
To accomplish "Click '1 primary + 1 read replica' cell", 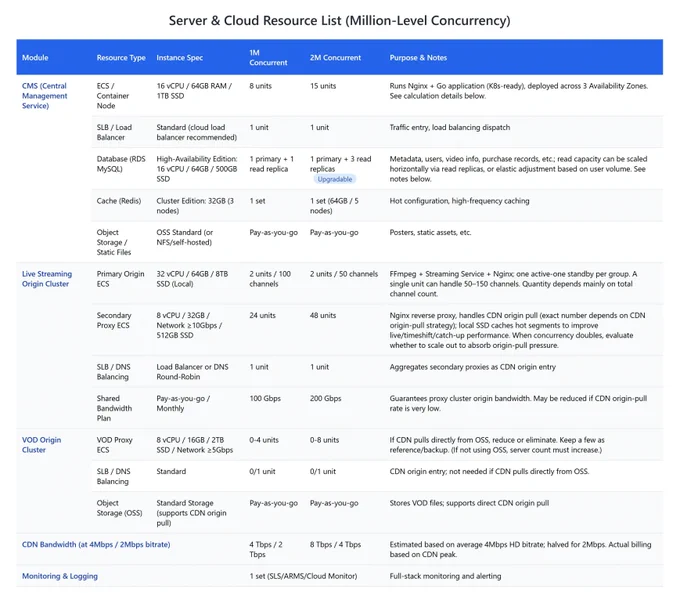I will coord(271,164).
